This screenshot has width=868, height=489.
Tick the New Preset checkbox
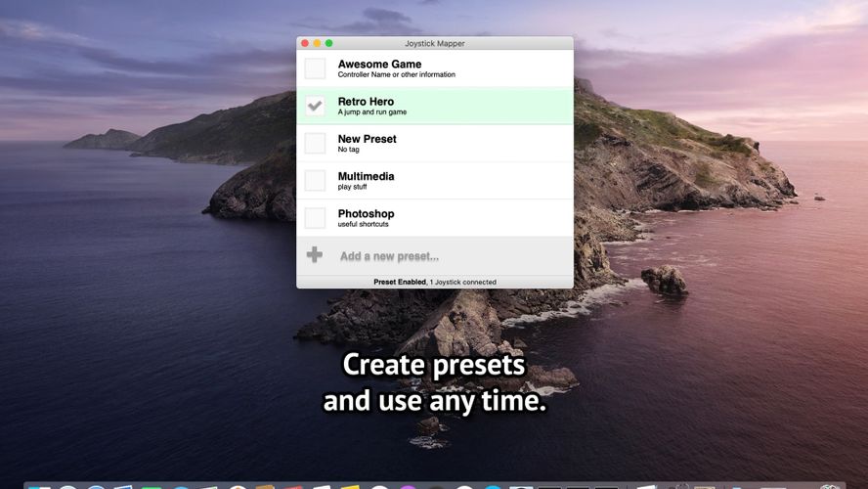tap(315, 144)
